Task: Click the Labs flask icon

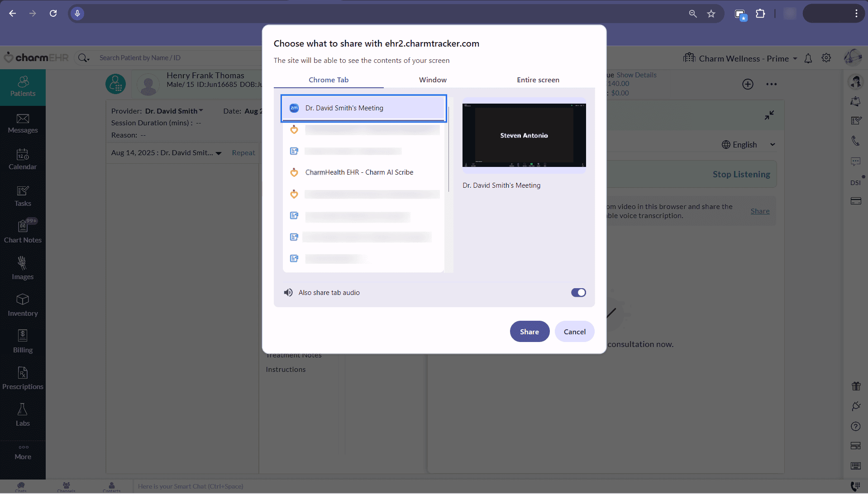Action: click(23, 415)
